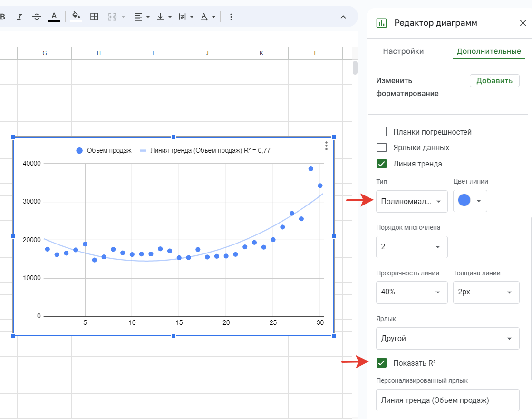The width and height of the screenshot is (532, 419).
Task: Click the Персонализированный ярлык text field
Action: click(x=447, y=400)
